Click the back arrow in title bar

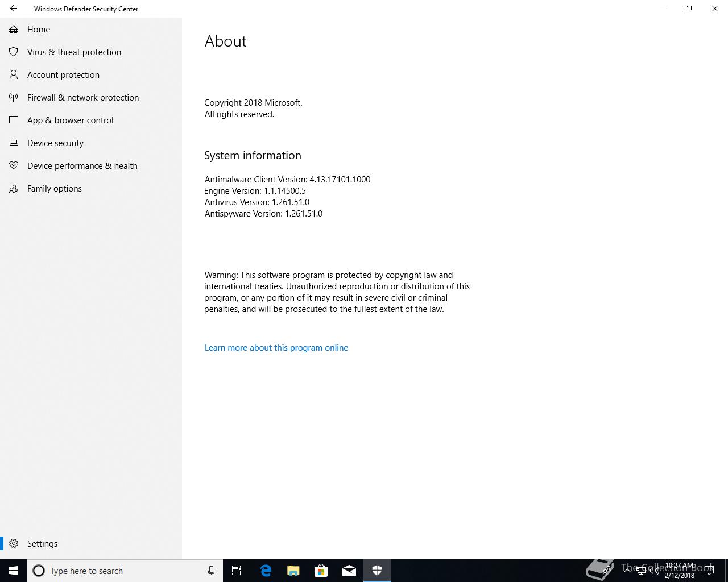coord(14,9)
